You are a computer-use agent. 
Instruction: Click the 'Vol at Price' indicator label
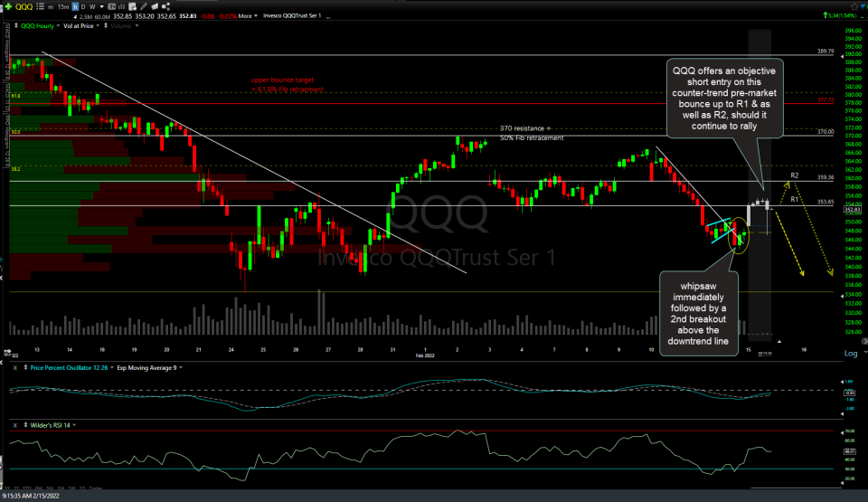[x=78, y=26]
